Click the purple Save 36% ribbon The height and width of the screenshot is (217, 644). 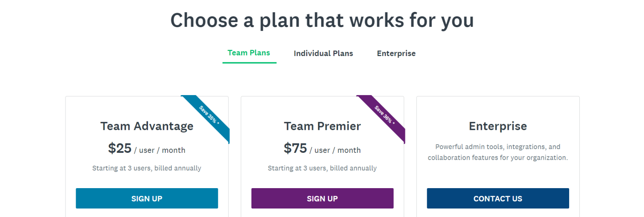tap(385, 115)
